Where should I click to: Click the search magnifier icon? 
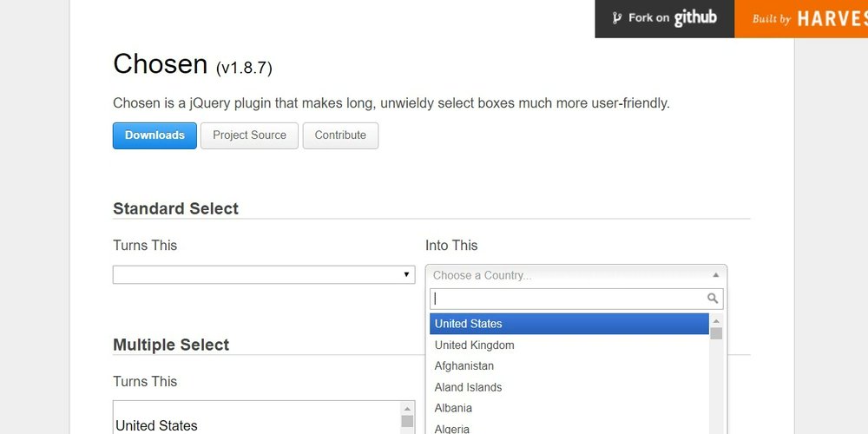(x=713, y=299)
